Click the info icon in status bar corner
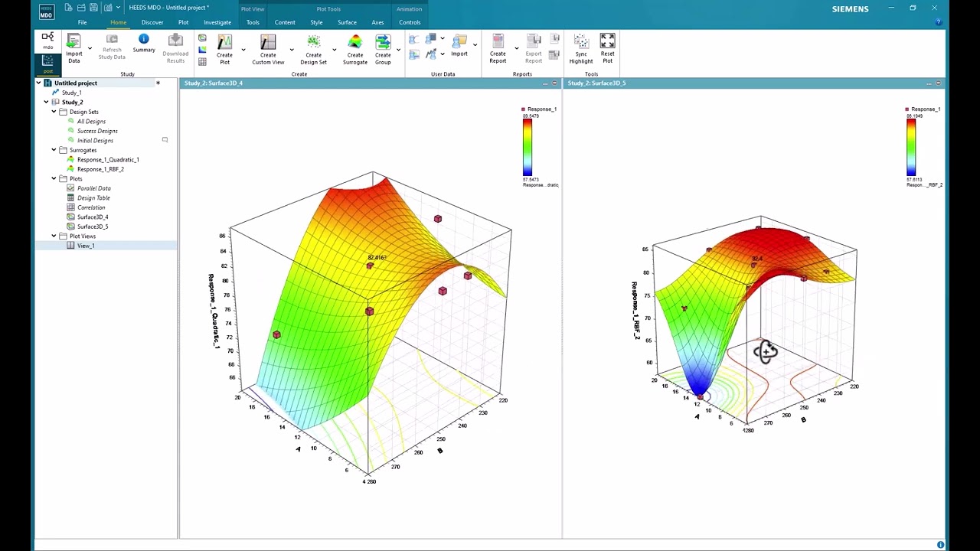This screenshot has height=551, width=980. pos(940,545)
